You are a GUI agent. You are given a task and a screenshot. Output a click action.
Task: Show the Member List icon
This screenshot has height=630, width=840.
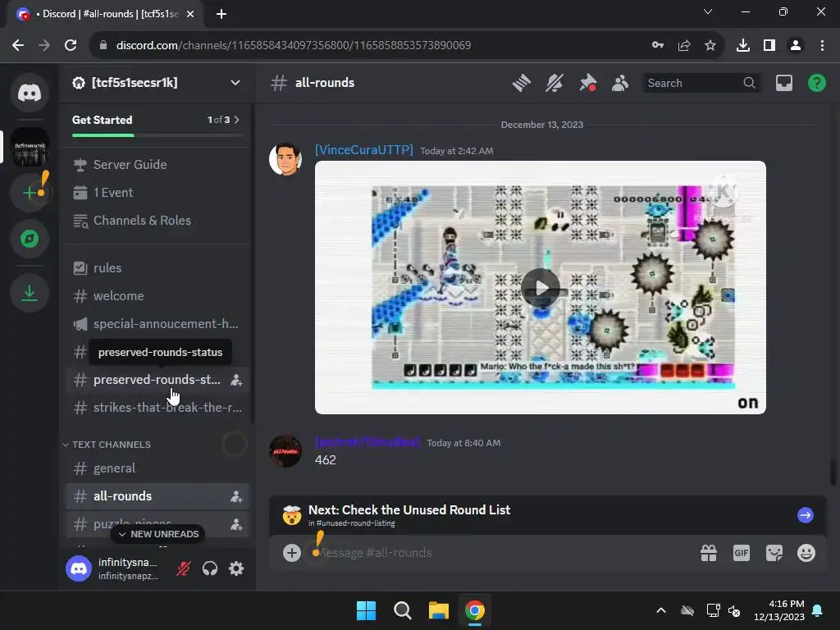(620, 83)
